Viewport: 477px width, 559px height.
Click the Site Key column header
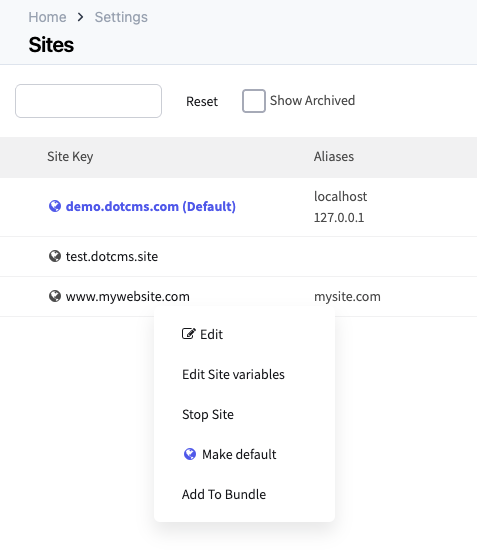coord(70,157)
